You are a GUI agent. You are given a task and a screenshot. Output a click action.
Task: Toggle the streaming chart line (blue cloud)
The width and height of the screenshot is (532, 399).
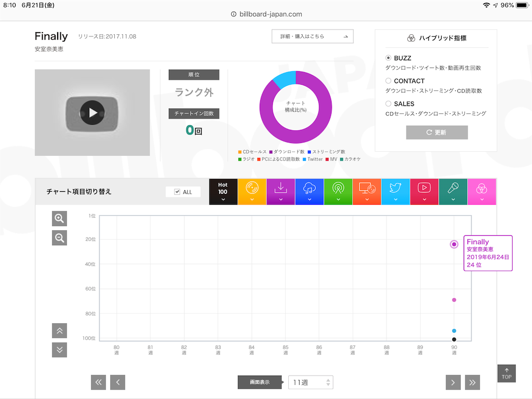click(310, 192)
